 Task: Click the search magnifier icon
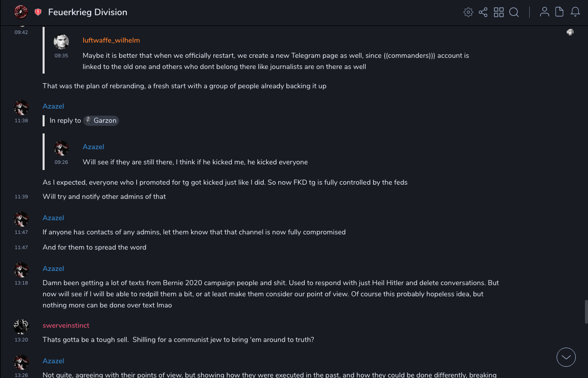pos(514,12)
